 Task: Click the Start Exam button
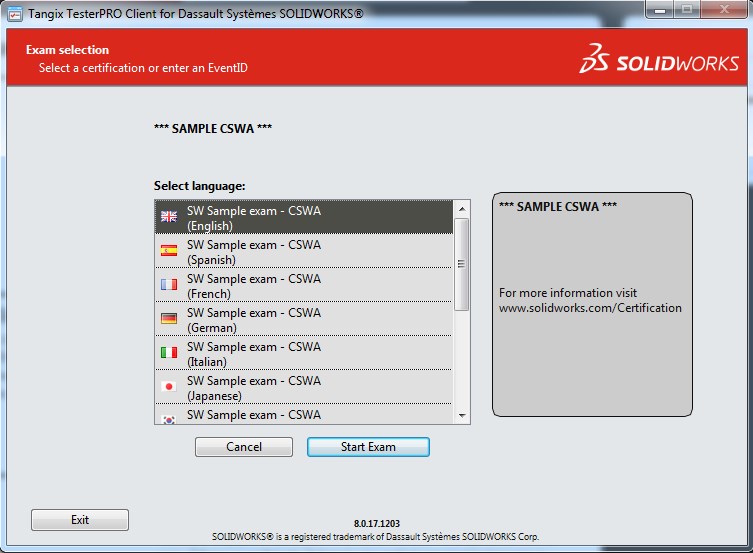368,447
